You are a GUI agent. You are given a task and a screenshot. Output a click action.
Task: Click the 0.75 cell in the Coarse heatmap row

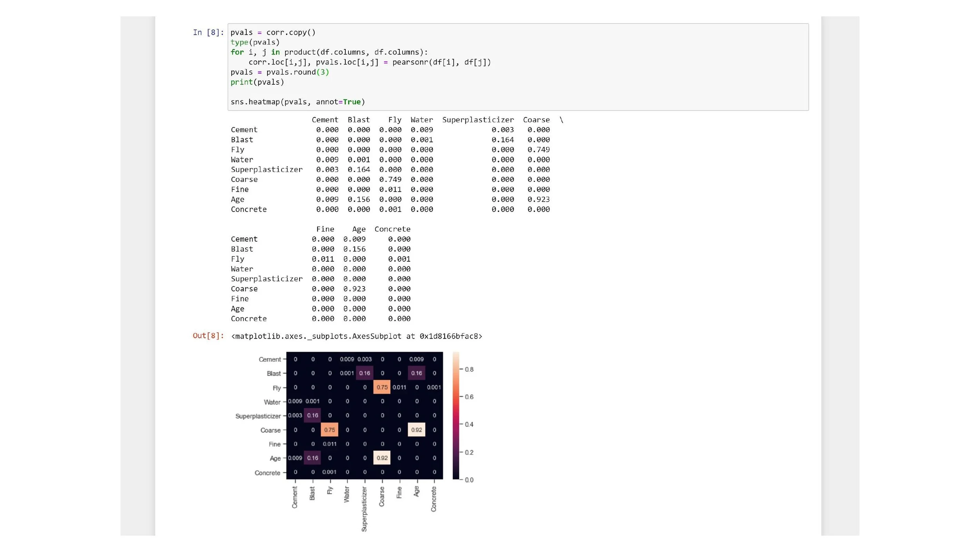click(x=330, y=430)
